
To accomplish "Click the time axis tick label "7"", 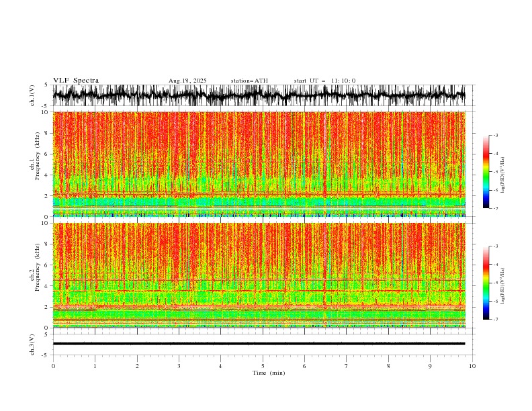I will click(x=347, y=366).
